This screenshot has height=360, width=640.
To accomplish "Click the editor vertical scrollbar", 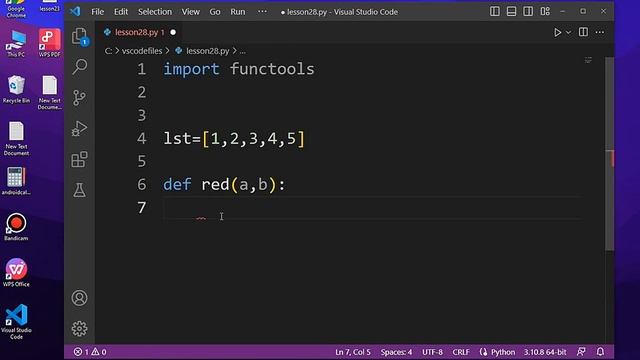I will tap(609, 153).
